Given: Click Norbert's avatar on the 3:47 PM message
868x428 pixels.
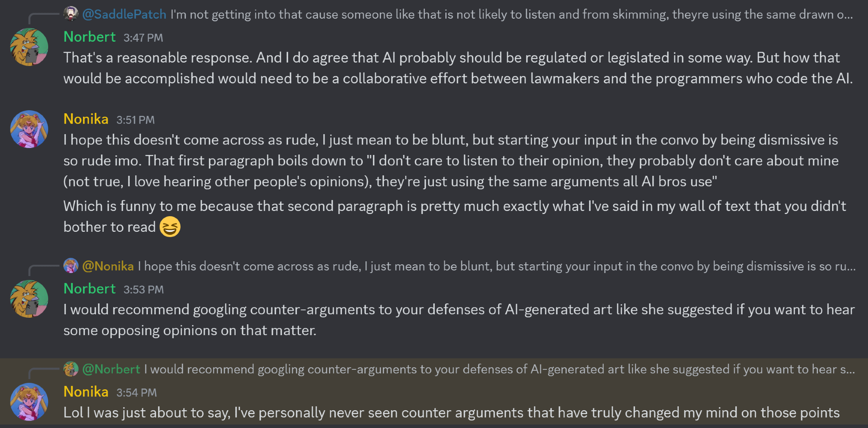Looking at the screenshot, I should tap(29, 47).
